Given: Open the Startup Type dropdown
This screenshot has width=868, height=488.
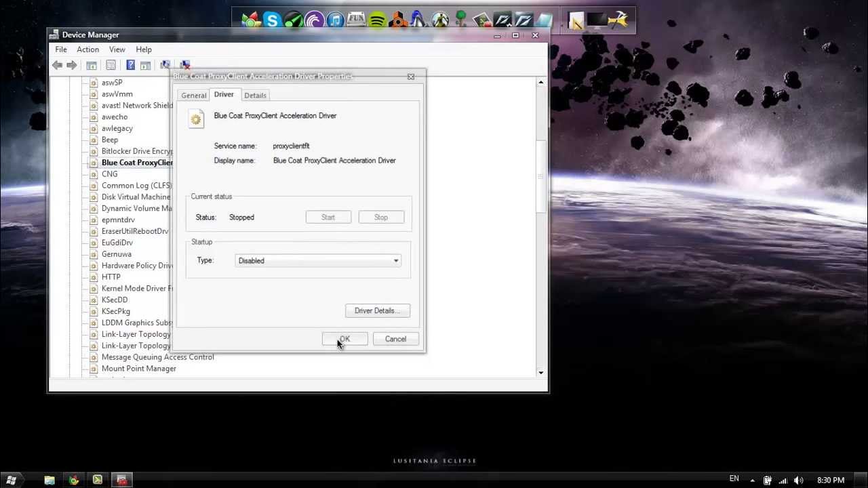Looking at the screenshot, I should coord(318,261).
